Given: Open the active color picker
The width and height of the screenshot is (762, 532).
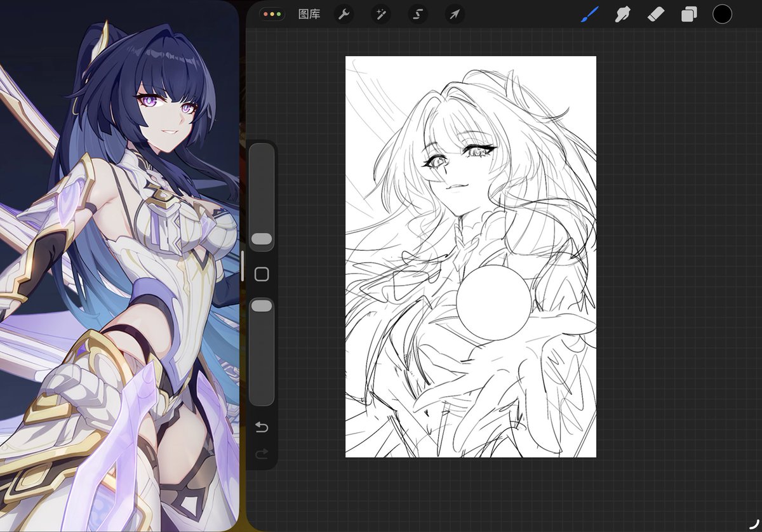Looking at the screenshot, I should point(722,14).
